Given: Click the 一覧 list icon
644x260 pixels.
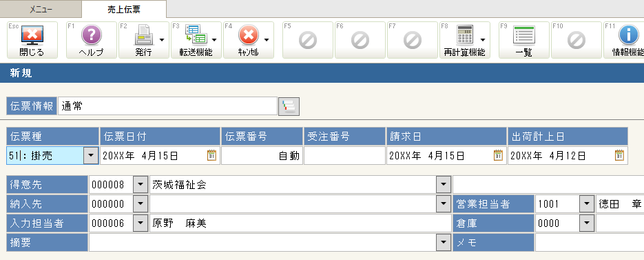Looking at the screenshot, I should click(523, 35).
